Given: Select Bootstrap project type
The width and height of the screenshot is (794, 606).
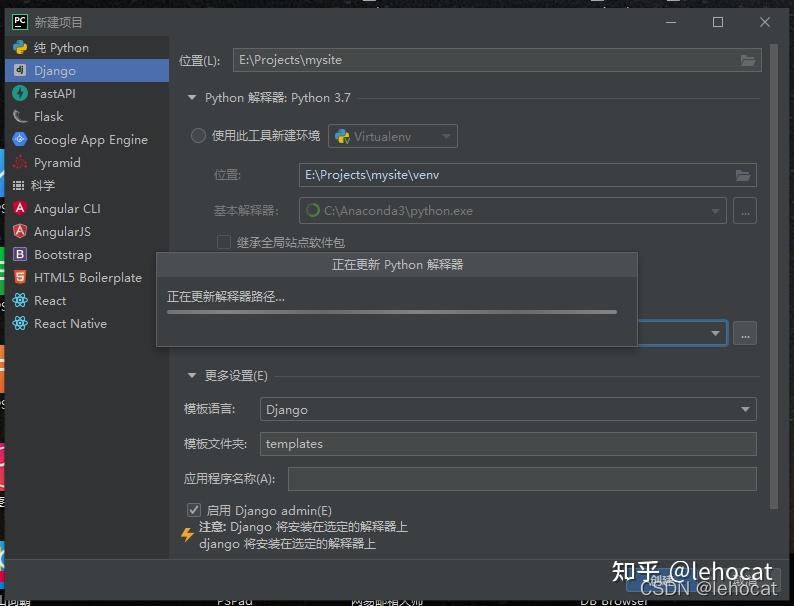Looking at the screenshot, I should [x=87, y=254].
